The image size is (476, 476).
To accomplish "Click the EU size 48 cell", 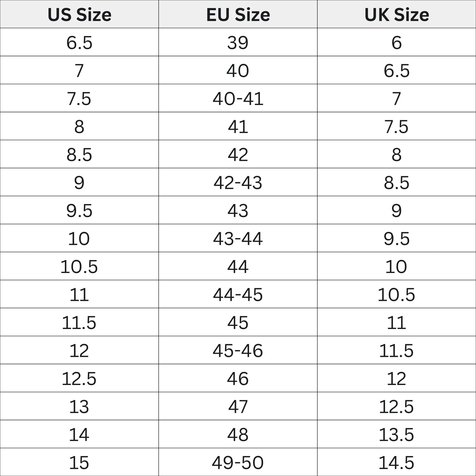I will pyautogui.click(x=238, y=434).
